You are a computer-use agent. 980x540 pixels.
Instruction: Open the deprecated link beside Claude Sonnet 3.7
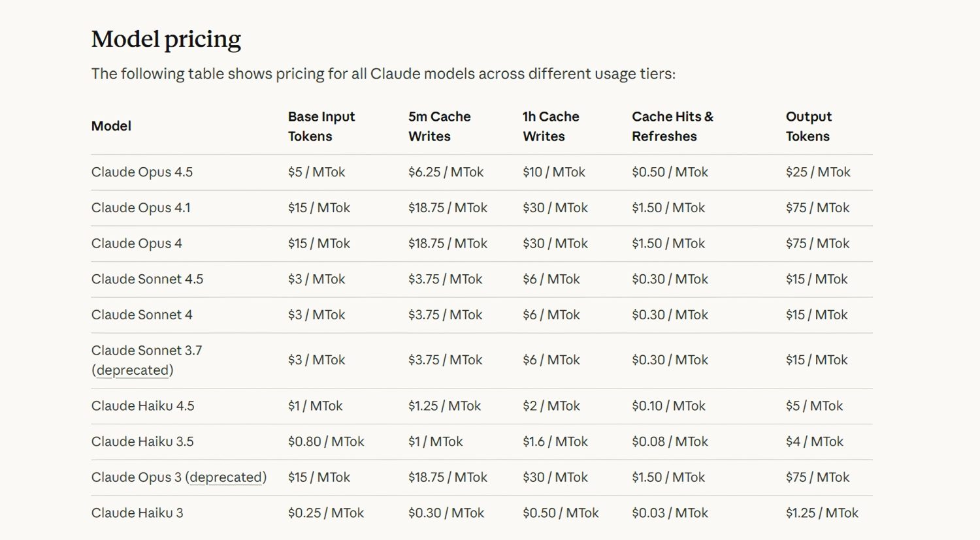[x=133, y=370]
